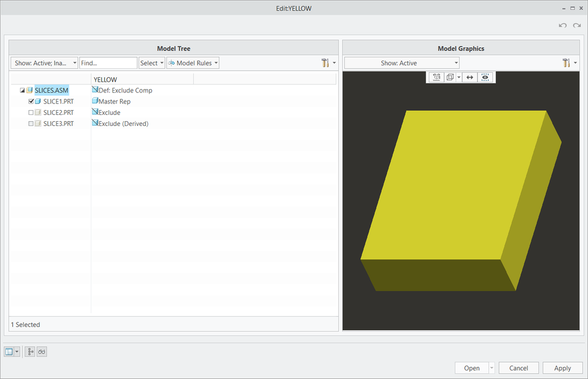Click the double-arrow drag components icon
Screen dimensions: 588x379
[470, 77]
